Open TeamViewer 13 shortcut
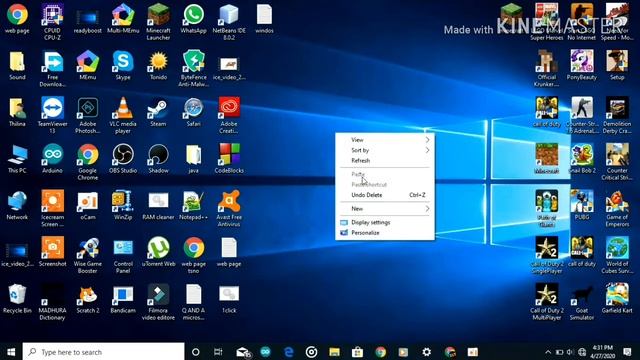 point(52,115)
